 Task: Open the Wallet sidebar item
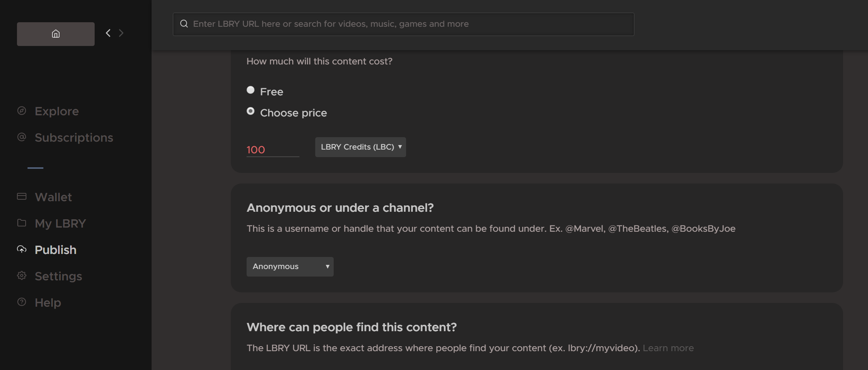[53, 197]
